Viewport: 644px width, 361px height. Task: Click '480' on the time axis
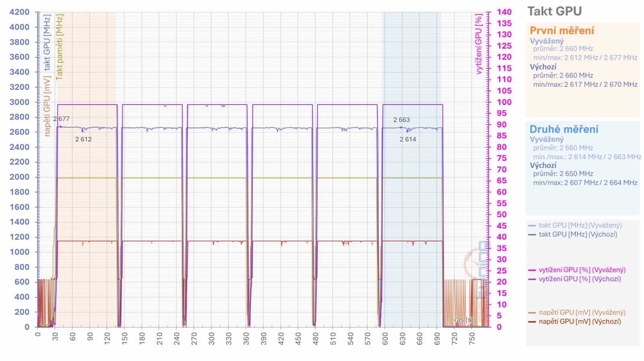tap(316, 338)
